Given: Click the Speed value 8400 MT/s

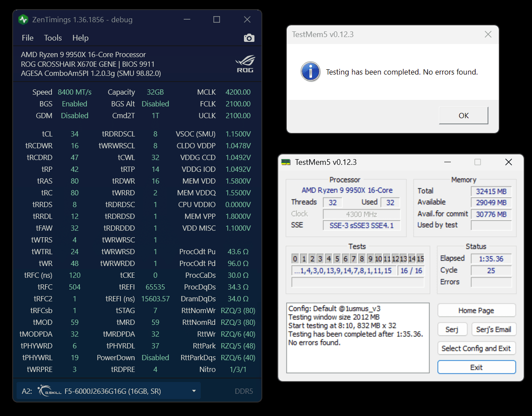Looking at the screenshot, I should (75, 92).
